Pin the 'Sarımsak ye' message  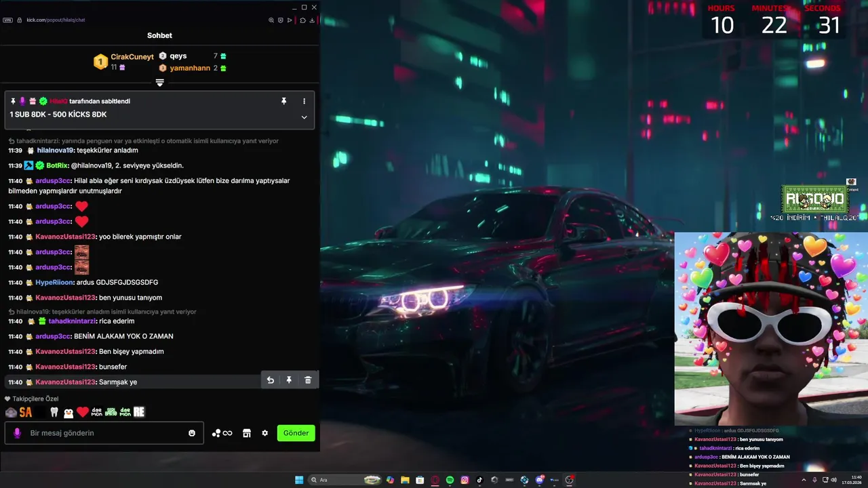pyautogui.click(x=289, y=380)
